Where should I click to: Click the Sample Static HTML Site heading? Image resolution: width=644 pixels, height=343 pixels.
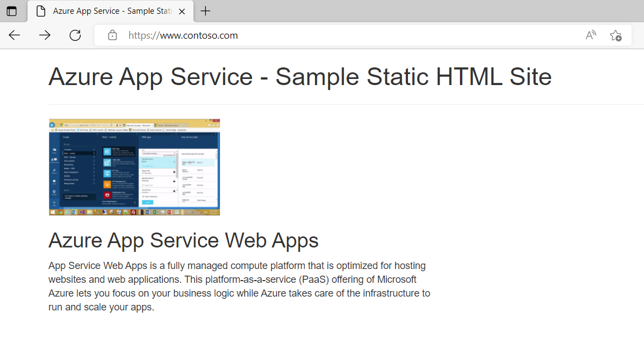(x=300, y=77)
